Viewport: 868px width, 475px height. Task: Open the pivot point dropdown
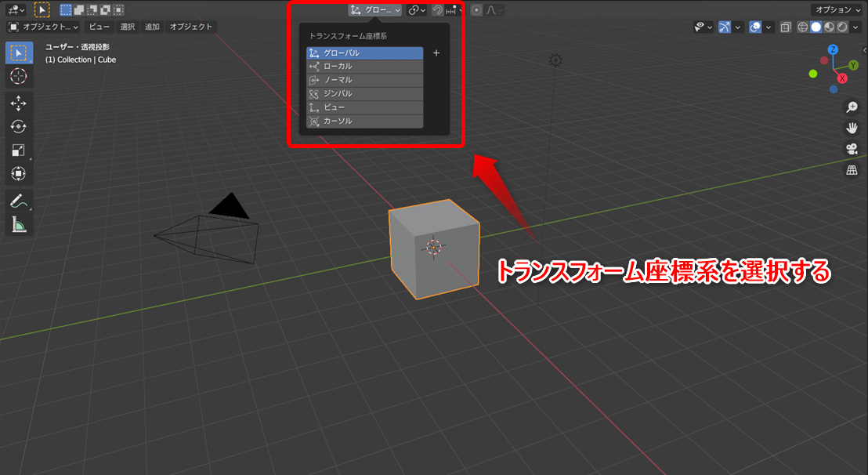click(x=417, y=10)
